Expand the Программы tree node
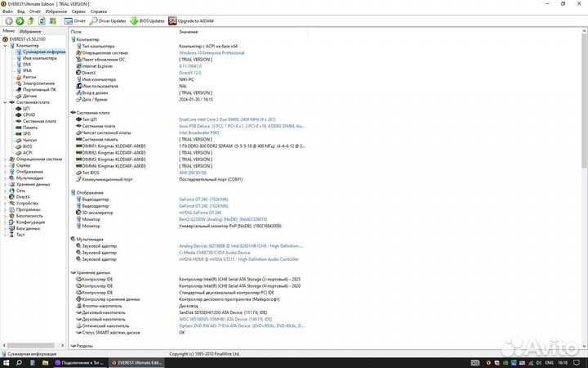Image resolution: width=588 pixels, height=368 pixels. click(5, 209)
